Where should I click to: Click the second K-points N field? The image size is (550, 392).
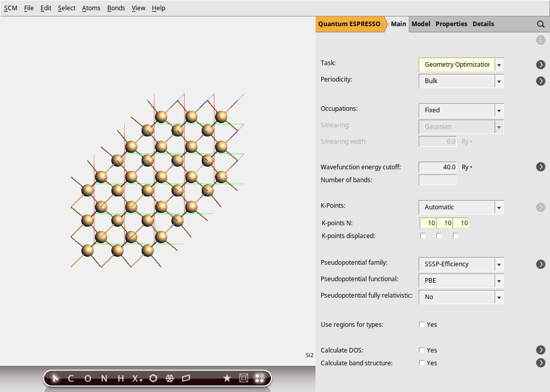click(x=444, y=223)
